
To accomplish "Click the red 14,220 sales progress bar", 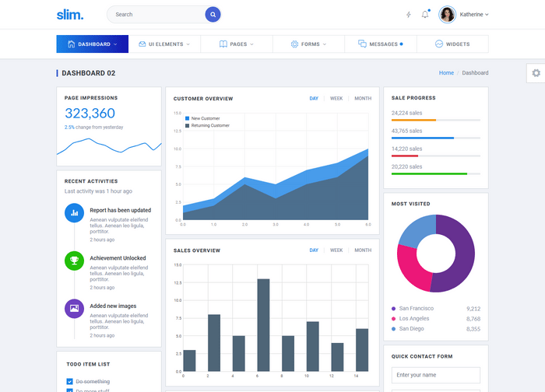I will (x=405, y=156).
